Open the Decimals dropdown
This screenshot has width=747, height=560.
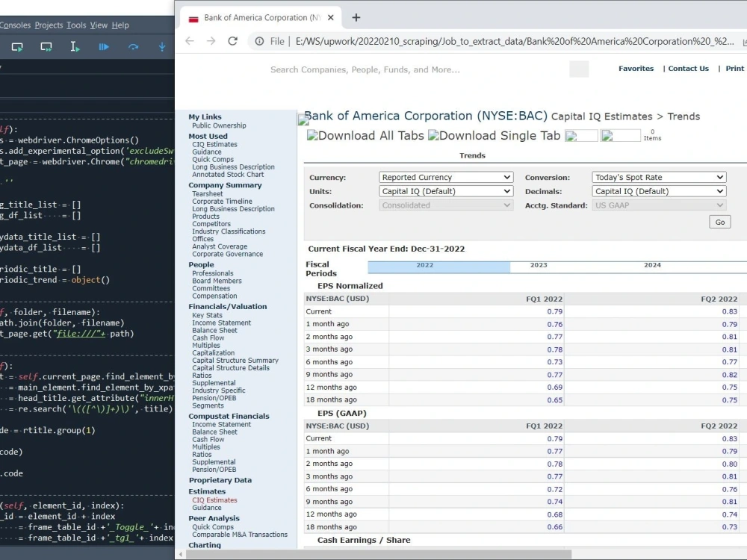pos(659,191)
